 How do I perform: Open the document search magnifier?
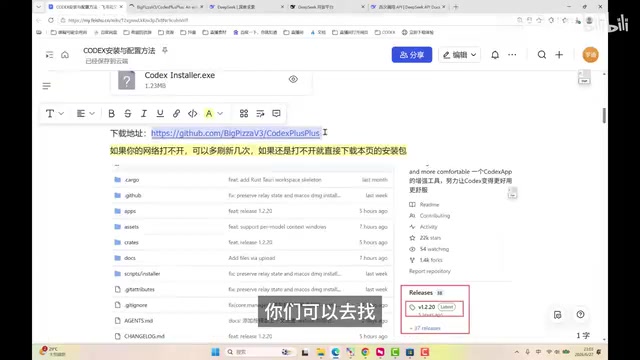pyautogui.click(x=542, y=55)
